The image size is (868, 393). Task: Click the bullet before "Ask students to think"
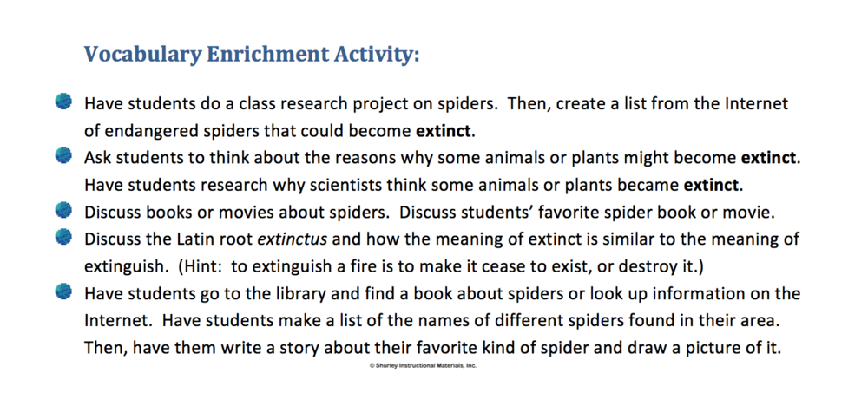coord(62,157)
